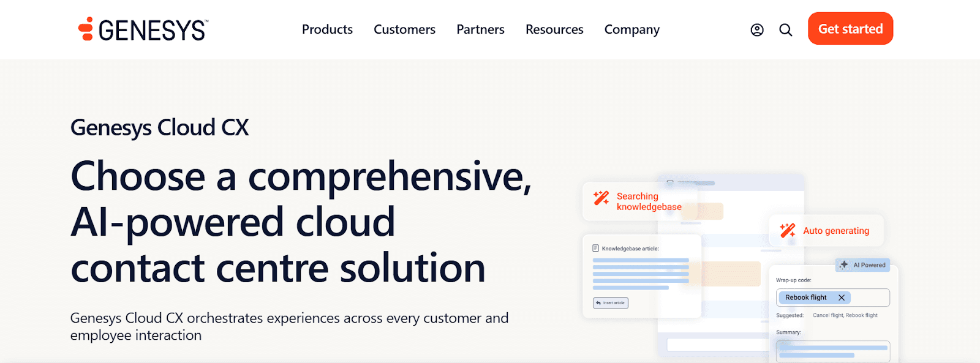Click the Summary text box
This screenshot has width=980, height=363.
833,351
